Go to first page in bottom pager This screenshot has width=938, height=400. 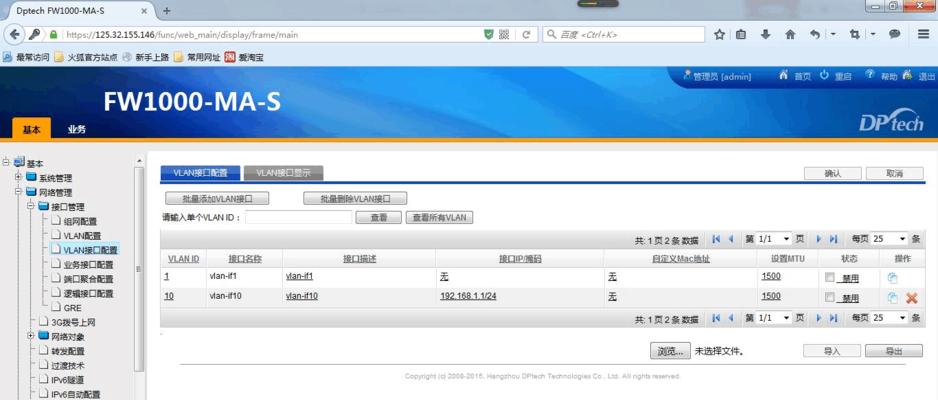(716, 318)
